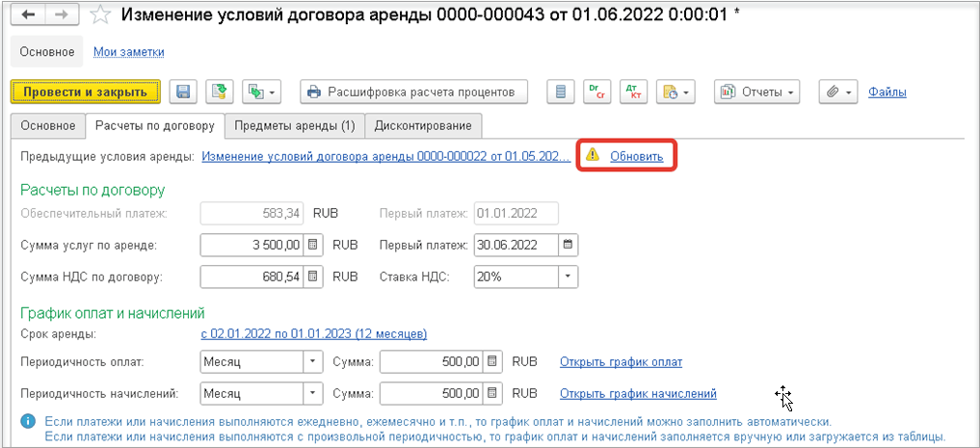This screenshot has height=448, width=980.
Task: Save document with the floppy disk icon
Action: (183, 92)
